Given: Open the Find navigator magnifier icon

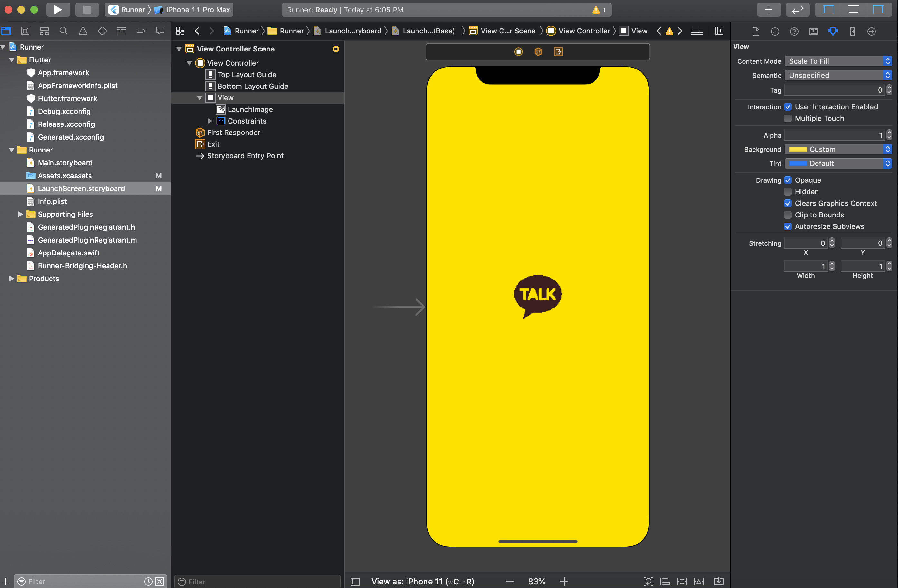Looking at the screenshot, I should coord(63,31).
